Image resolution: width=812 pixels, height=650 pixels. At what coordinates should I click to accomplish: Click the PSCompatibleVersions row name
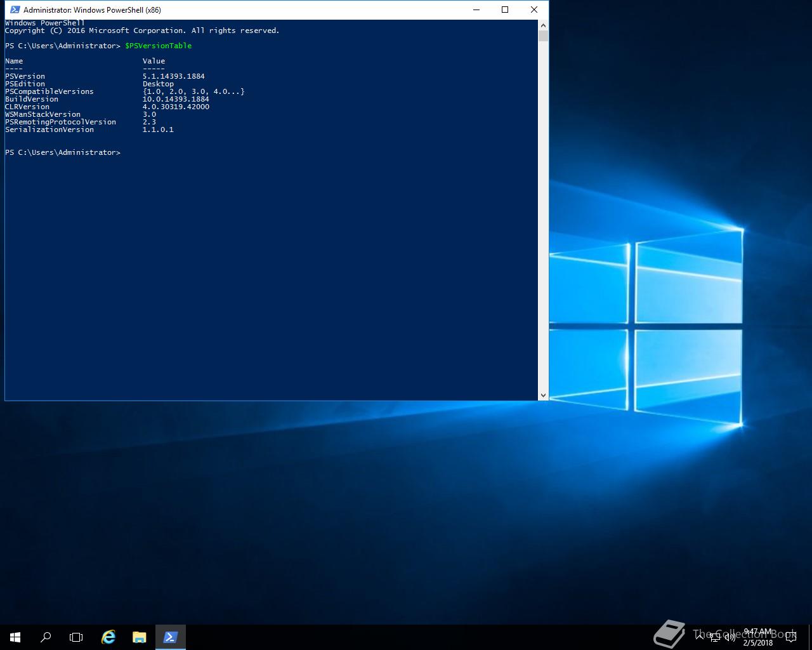pos(49,91)
